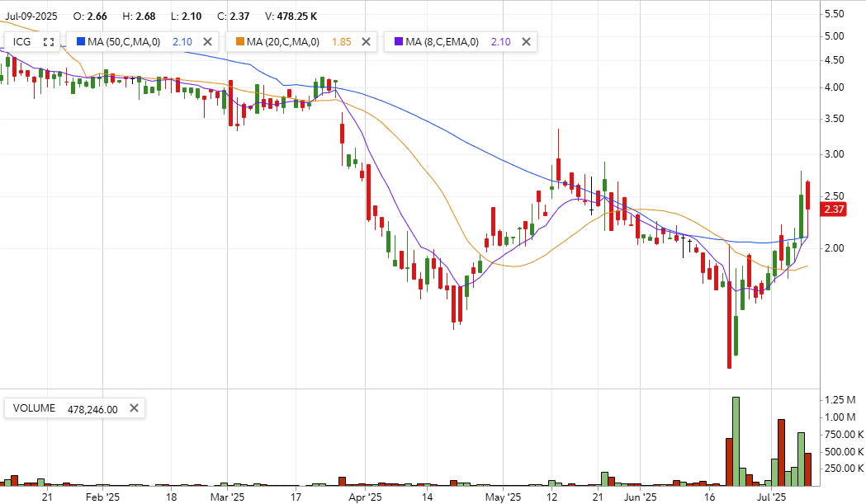866x504 pixels.
Task: Remove the MA (50,C,MA,0) indicator
Action: pos(208,42)
